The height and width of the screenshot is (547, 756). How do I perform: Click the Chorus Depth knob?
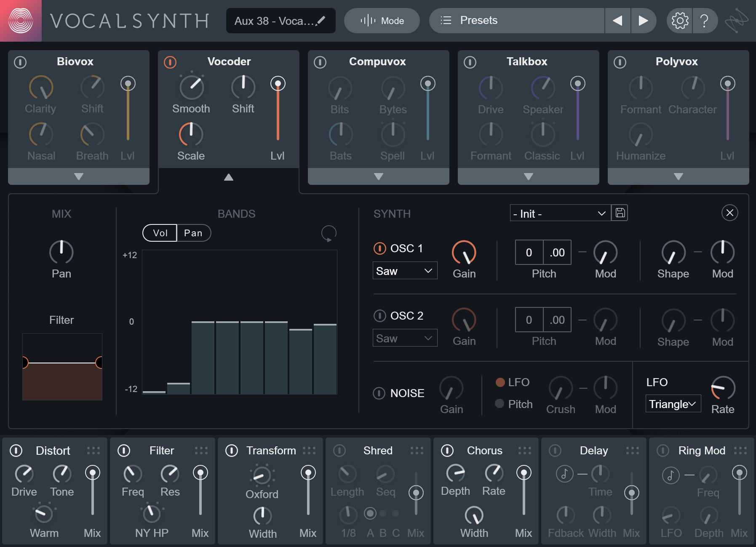click(456, 473)
